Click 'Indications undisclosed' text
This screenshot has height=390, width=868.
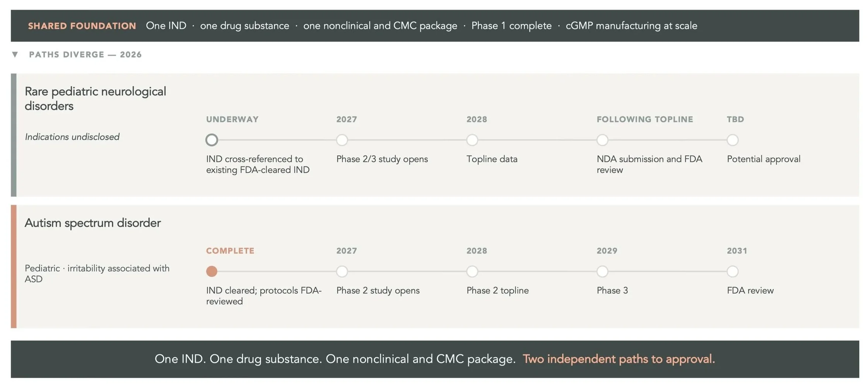click(x=72, y=137)
